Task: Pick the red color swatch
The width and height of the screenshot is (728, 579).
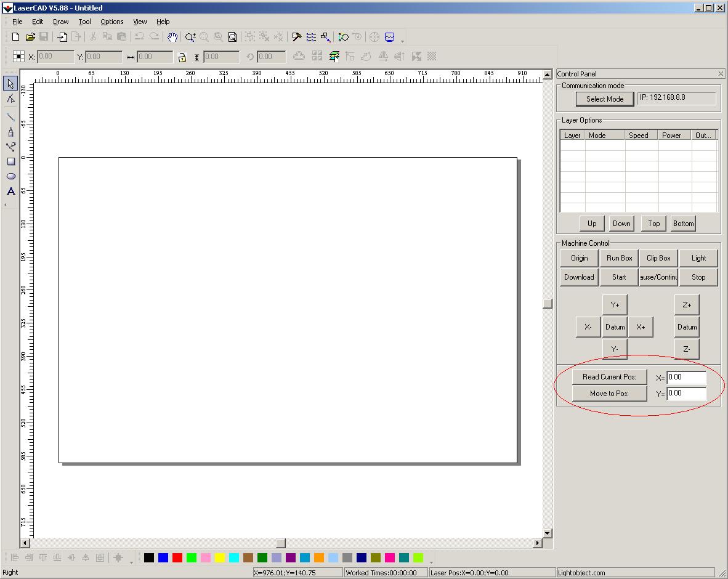Action: coord(177,557)
